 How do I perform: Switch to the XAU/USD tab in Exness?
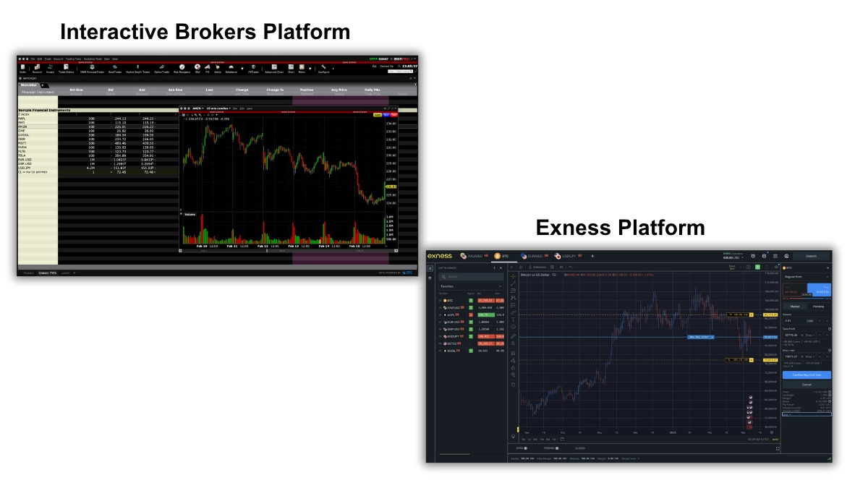(475, 256)
